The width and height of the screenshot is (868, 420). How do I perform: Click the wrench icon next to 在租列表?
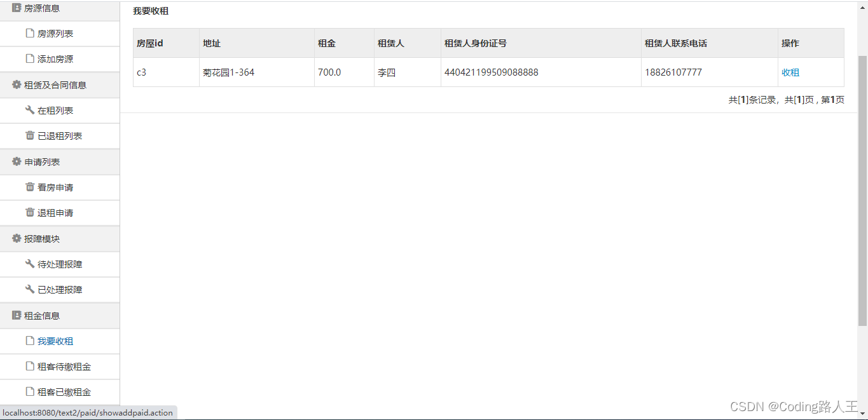pos(29,110)
